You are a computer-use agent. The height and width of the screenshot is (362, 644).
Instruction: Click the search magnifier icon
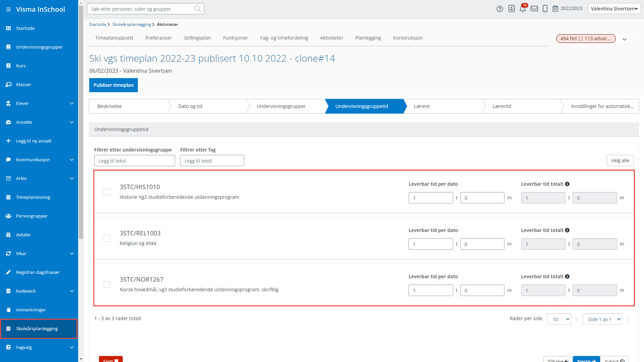(x=198, y=9)
